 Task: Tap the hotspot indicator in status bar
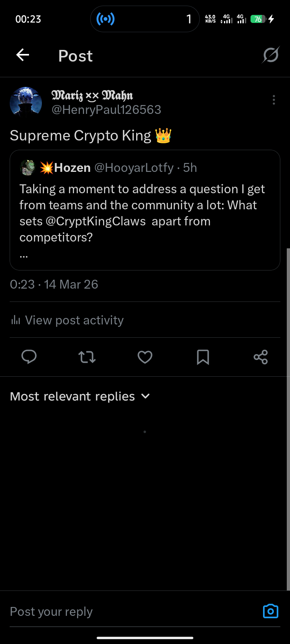pyautogui.click(x=106, y=19)
